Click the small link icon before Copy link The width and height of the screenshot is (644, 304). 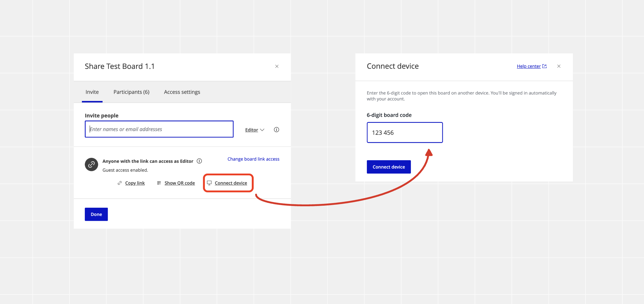click(x=119, y=183)
